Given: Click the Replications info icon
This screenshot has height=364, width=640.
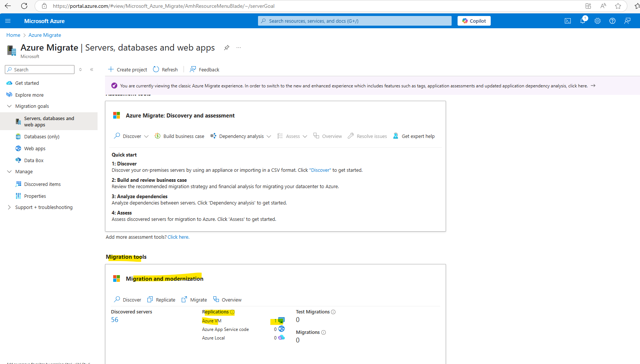Looking at the screenshot, I should [232, 312].
